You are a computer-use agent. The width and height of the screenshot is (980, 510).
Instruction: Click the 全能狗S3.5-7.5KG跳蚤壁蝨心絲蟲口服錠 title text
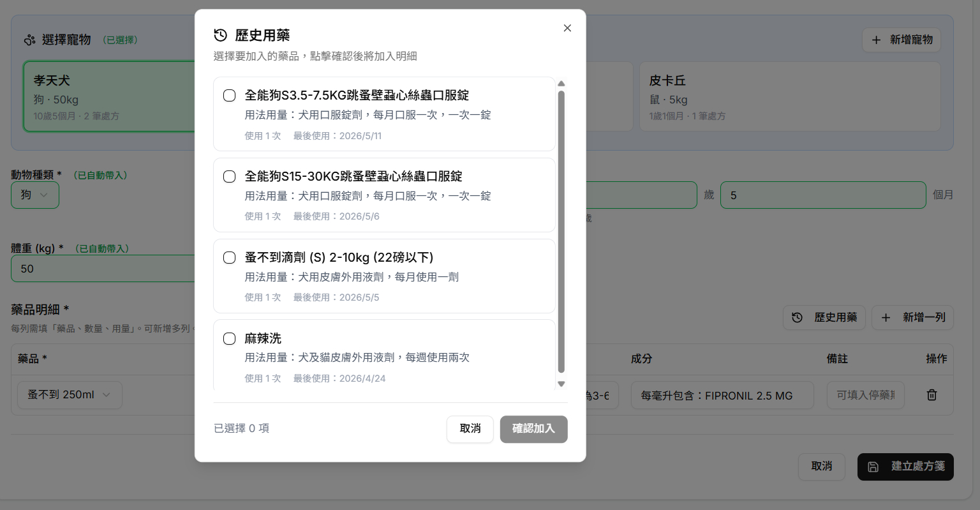coord(357,96)
